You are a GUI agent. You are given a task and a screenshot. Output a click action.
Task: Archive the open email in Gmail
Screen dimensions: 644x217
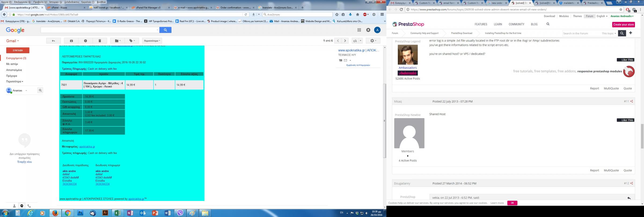pyautogui.click(x=71, y=41)
